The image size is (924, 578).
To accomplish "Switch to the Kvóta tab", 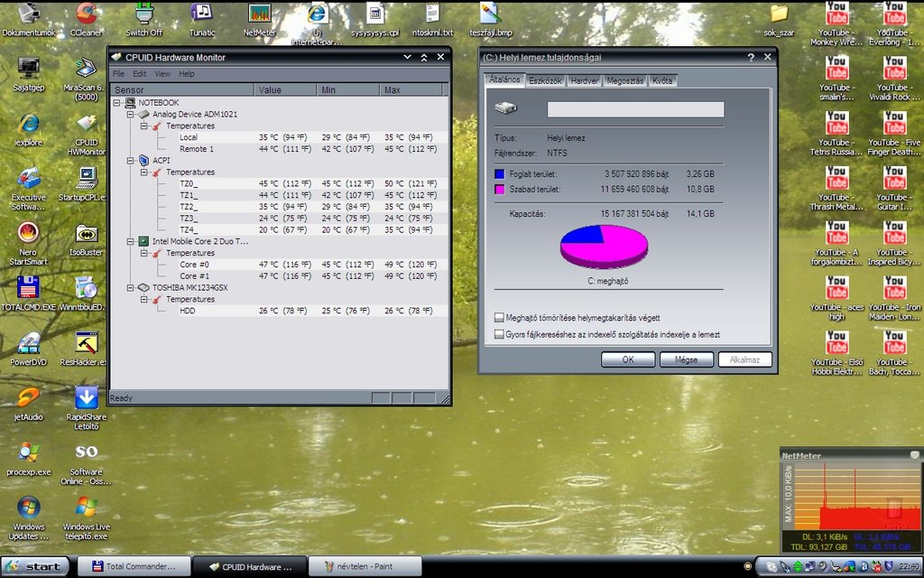I will coord(661,80).
